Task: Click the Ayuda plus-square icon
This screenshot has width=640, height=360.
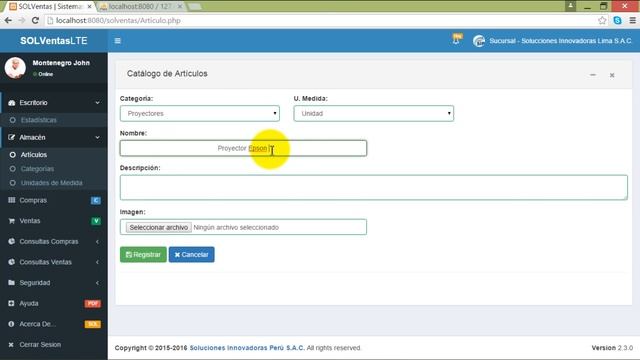Action: (11, 303)
